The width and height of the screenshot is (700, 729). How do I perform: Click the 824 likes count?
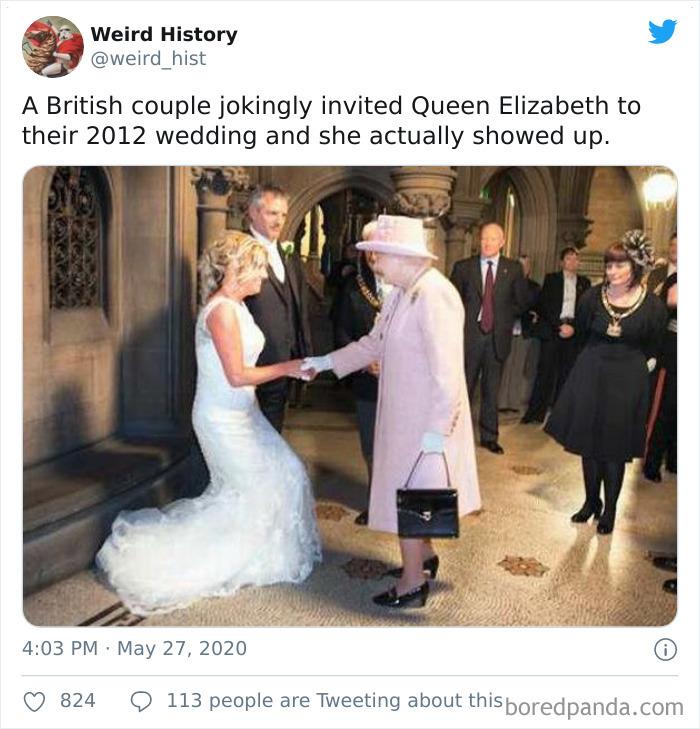[77, 701]
